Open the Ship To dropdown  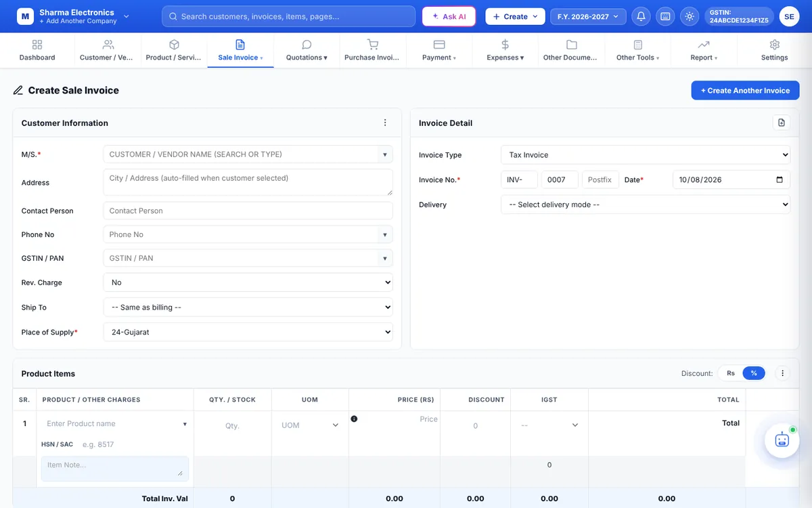point(248,308)
